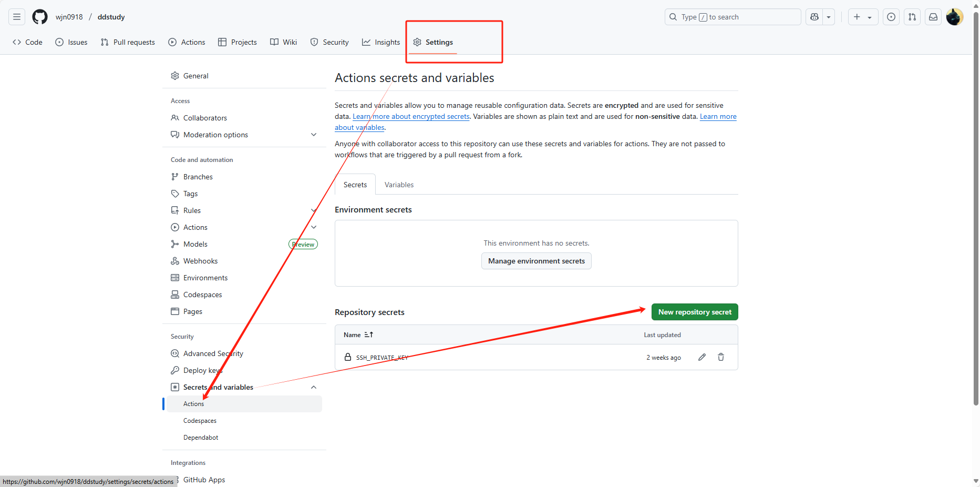Click Manage environment secrets button
This screenshot has height=487, width=980.
tap(536, 261)
